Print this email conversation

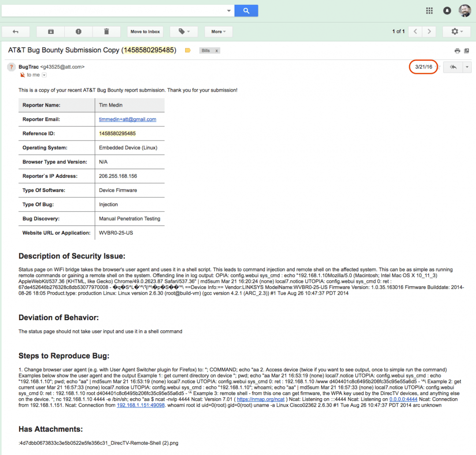457,51
